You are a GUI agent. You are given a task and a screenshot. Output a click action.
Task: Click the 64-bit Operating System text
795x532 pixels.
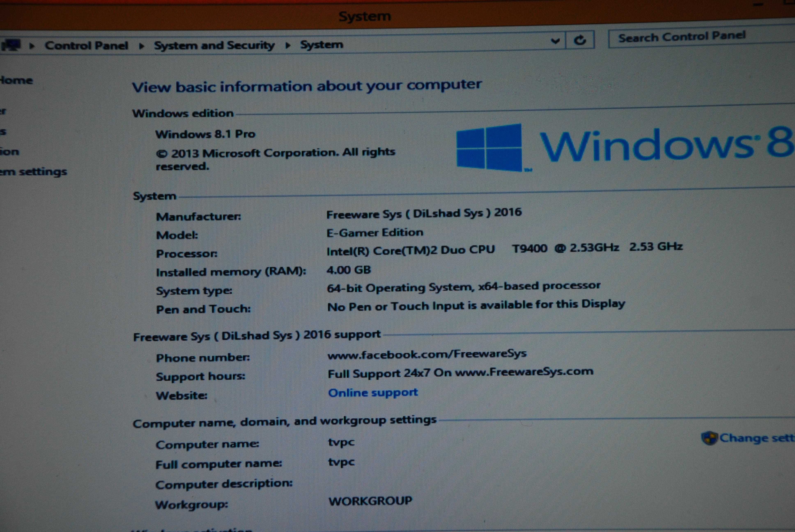click(463, 287)
